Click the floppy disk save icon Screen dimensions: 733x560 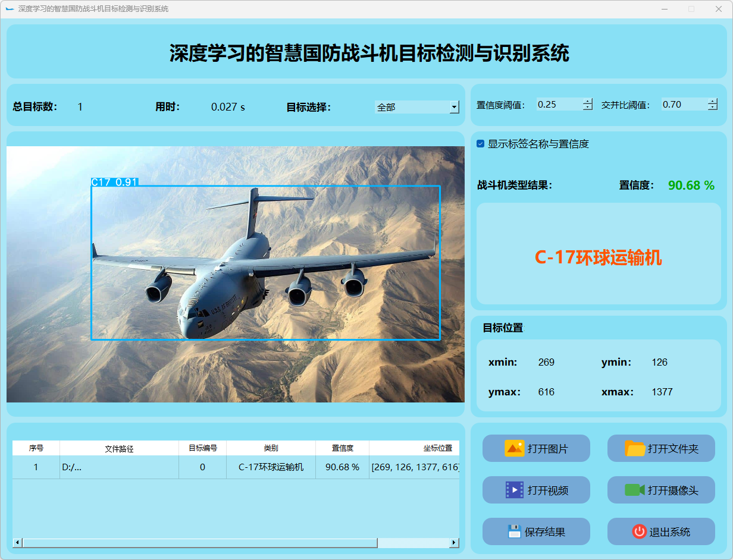tap(514, 531)
